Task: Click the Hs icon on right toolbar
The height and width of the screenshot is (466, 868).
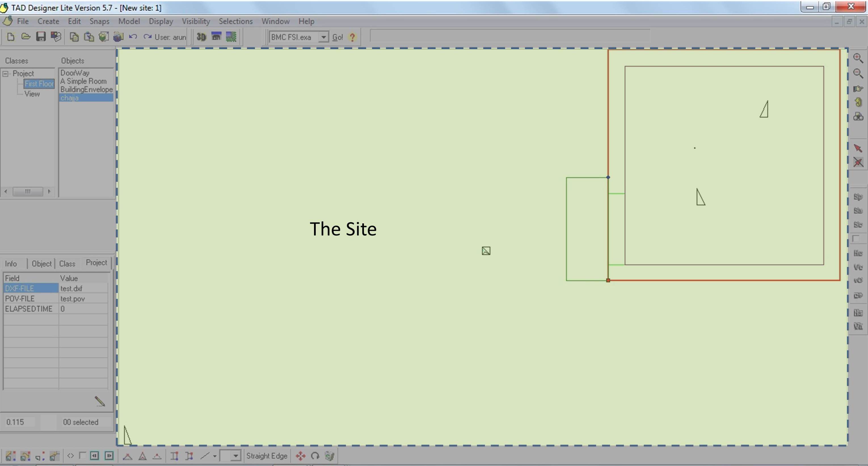Action: tap(858, 313)
